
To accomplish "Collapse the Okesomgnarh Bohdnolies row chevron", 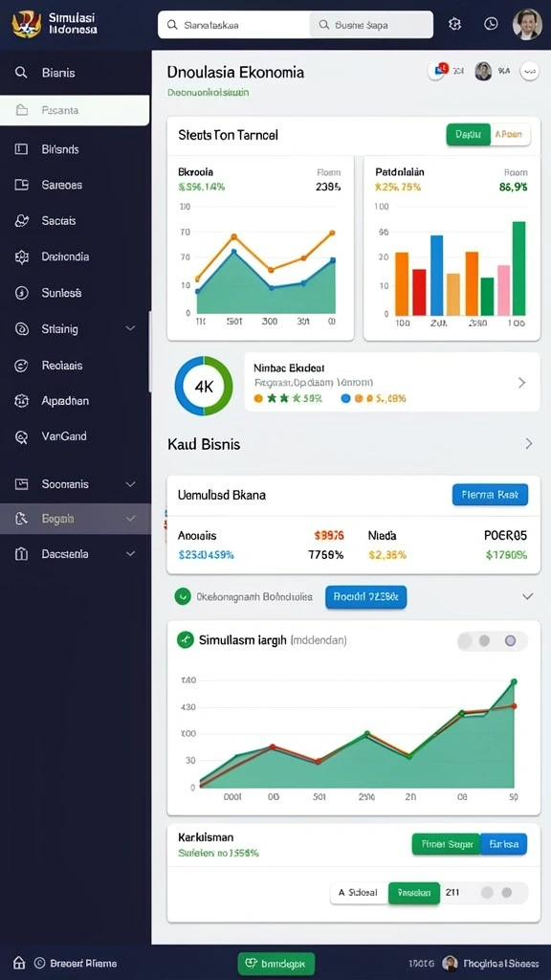I will (528, 596).
